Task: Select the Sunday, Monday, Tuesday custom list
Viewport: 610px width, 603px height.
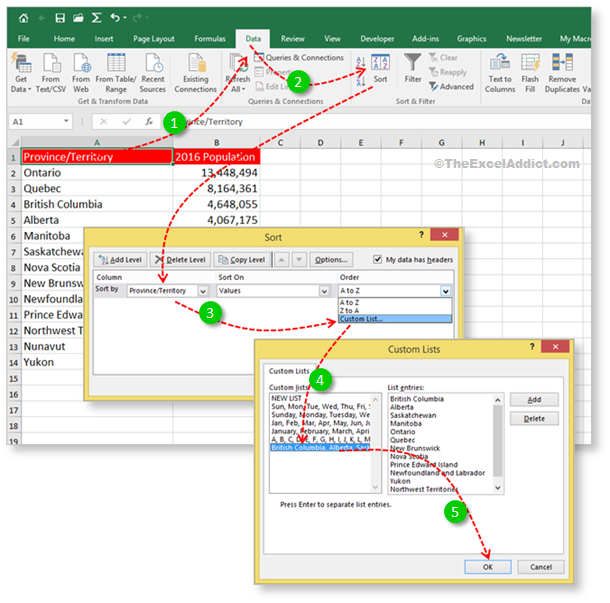Action: 320,415
